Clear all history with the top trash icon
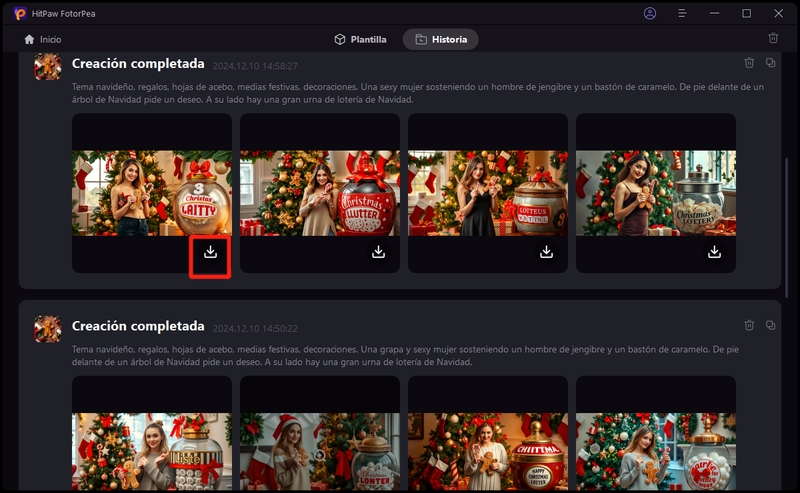 (773, 38)
